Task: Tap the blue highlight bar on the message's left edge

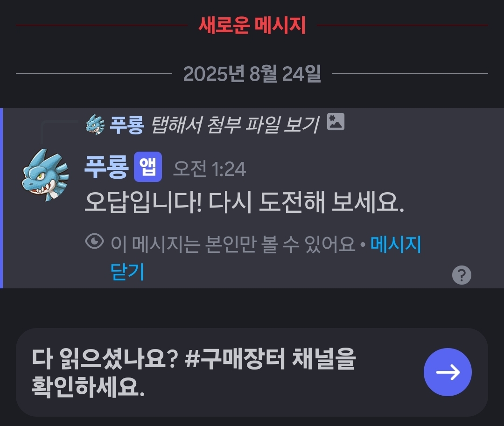Action: [x=1, y=198]
